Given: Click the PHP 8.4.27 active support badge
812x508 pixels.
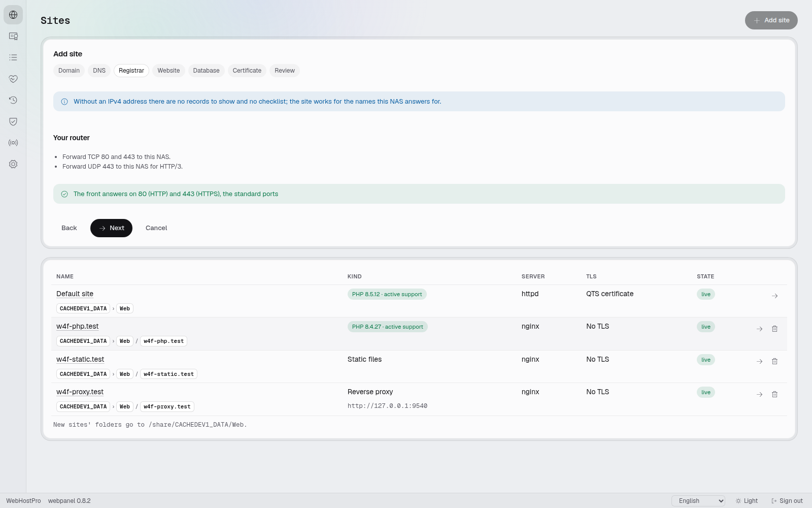Looking at the screenshot, I should pos(388,327).
